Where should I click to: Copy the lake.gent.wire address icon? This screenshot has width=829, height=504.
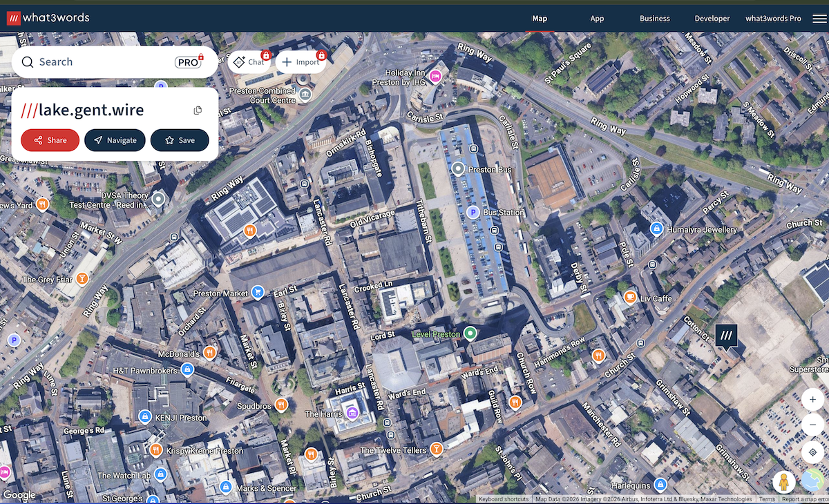(x=198, y=110)
